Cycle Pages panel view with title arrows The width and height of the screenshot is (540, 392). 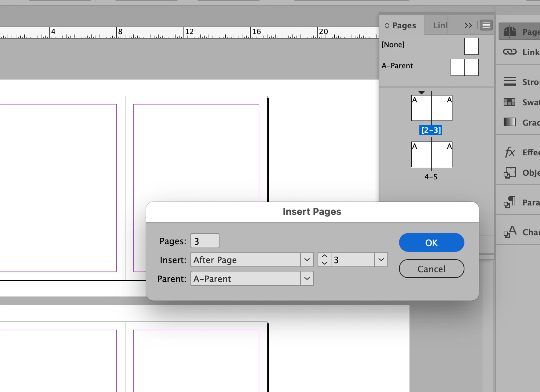click(x=387, y=25)
